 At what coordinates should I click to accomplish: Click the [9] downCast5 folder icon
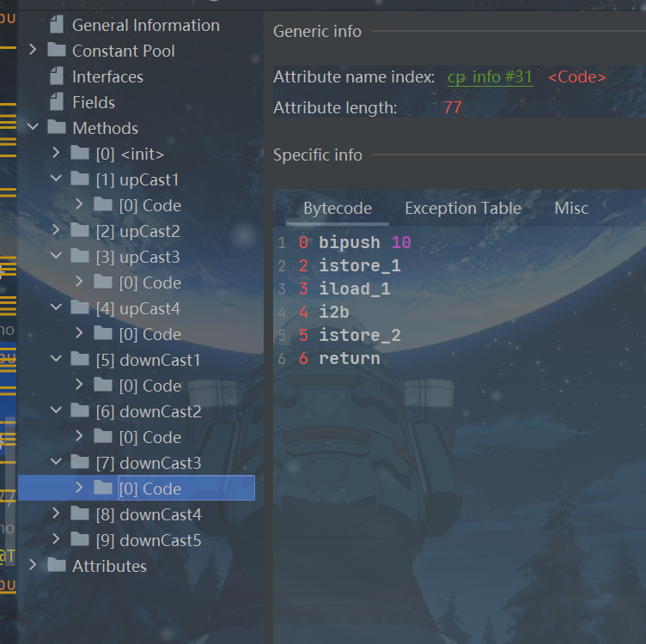(x=80, y=540)
